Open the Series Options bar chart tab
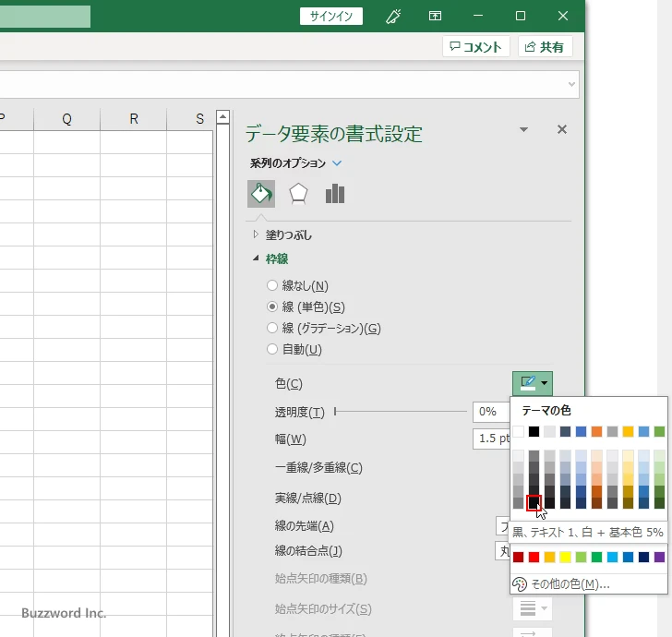The width and height of the screenshot is (672, 637). (x=335, y=194)
